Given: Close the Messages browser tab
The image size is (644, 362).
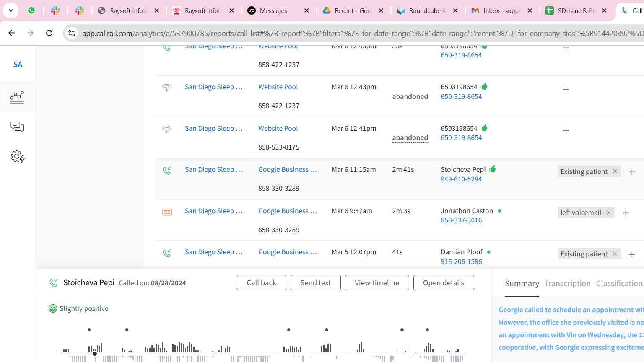Looking at the screenshot, I should pos(306,10).
